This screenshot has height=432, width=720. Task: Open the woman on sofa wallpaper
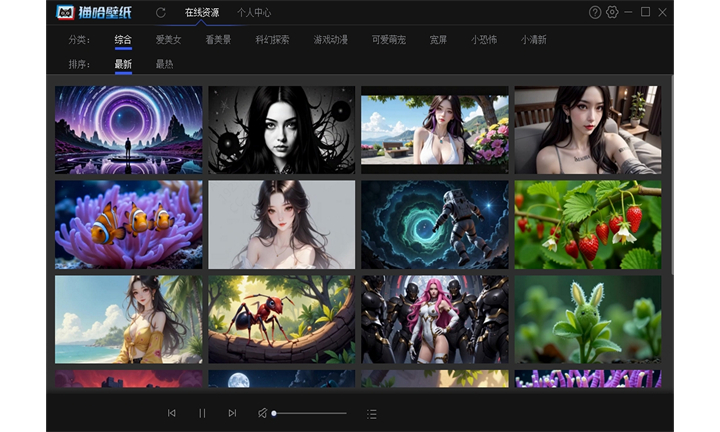pos(588,130)
